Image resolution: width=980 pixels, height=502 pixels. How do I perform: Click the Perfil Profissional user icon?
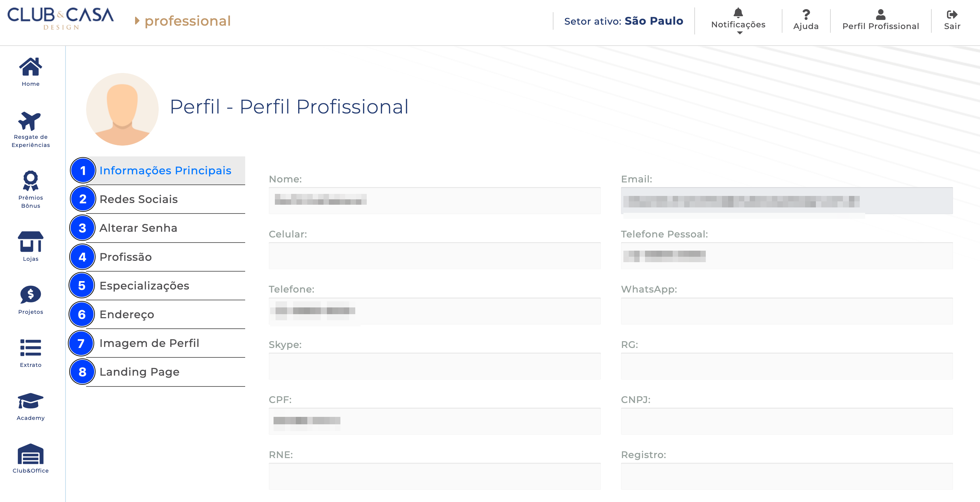880,15
